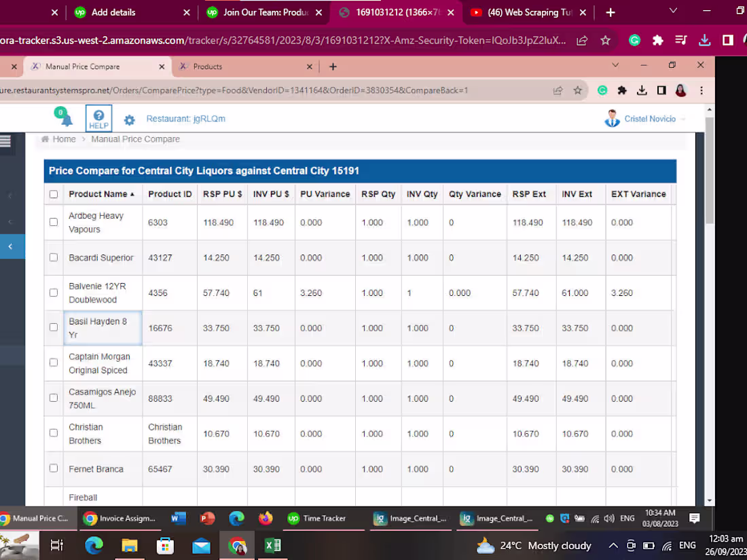Click the Restaurant: jgRLQm link
Screen dimensions: 747x560
pyautogui.click(x=186, y=119)
